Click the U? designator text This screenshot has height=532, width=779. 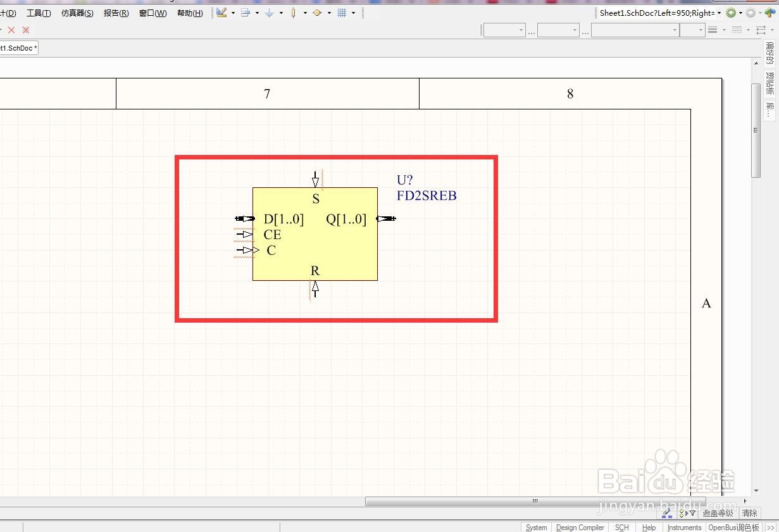[x=405, y=180]
